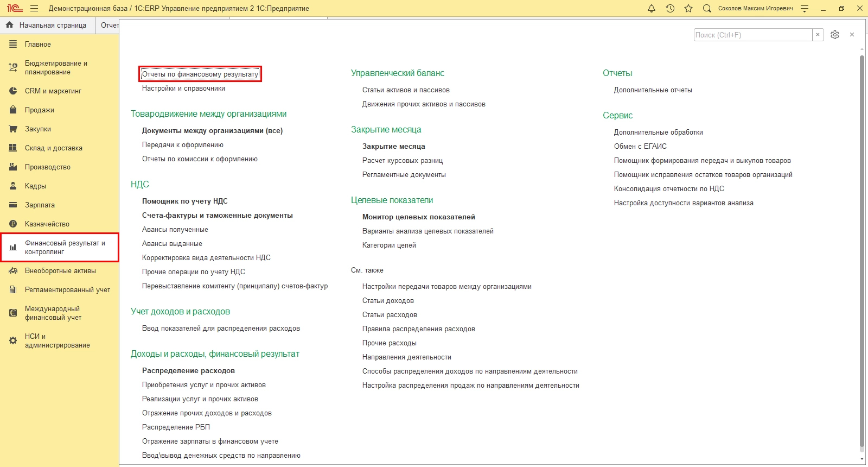The height and width of the screenshot is (467, 868).
Task: Open Регламентированный учет calculator icon
Action: (x=13, y=290)
